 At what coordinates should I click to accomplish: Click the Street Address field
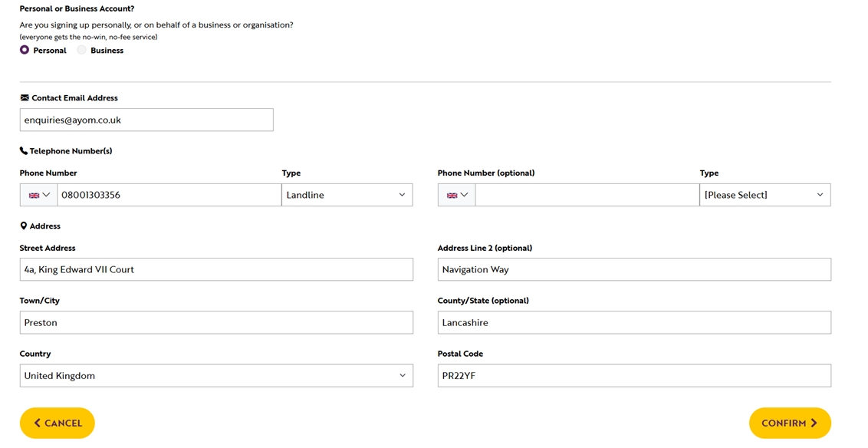pyautogui.click(x=215, y=269)
